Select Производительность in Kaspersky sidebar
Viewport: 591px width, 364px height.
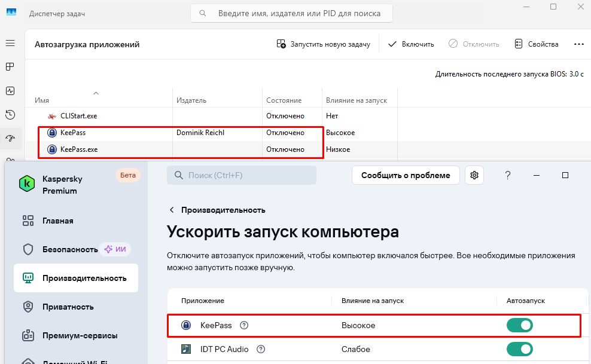tap(76, 278)
